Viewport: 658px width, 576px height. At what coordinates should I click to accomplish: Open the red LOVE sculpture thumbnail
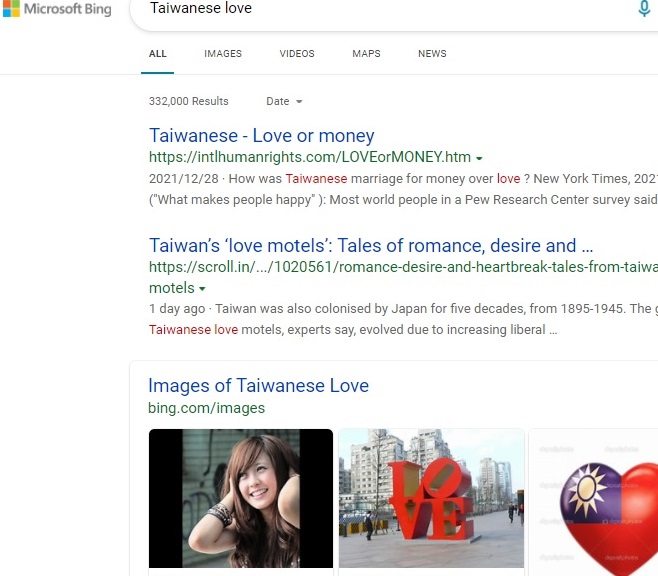coord(431,498)
